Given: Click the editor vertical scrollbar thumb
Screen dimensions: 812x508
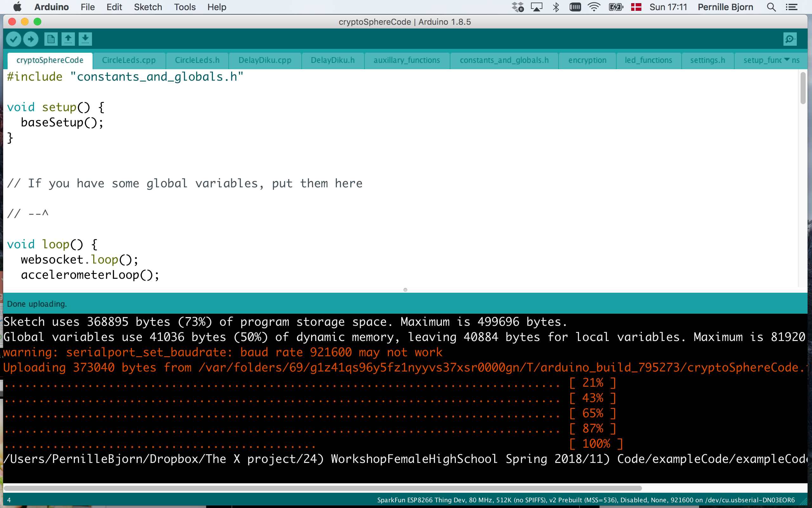Looking at the screenshot, I should (802, 88).
